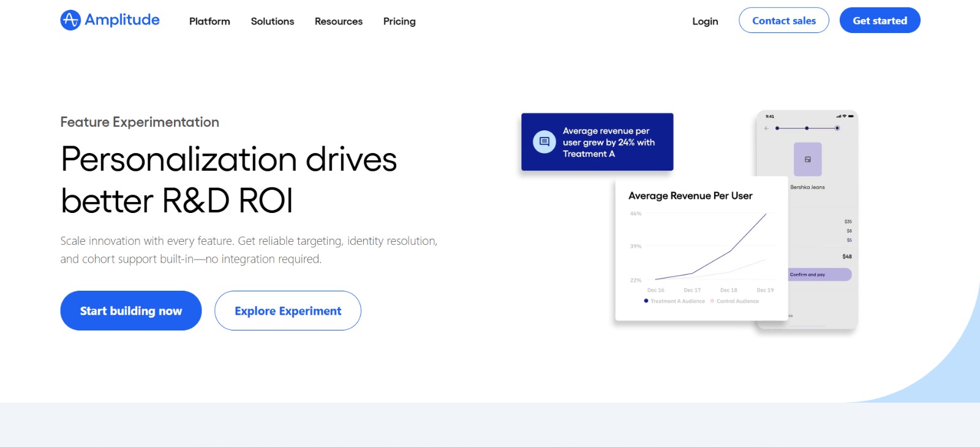
Task: Click the Control Audience legend dot
Action: (x=712, y=301)
